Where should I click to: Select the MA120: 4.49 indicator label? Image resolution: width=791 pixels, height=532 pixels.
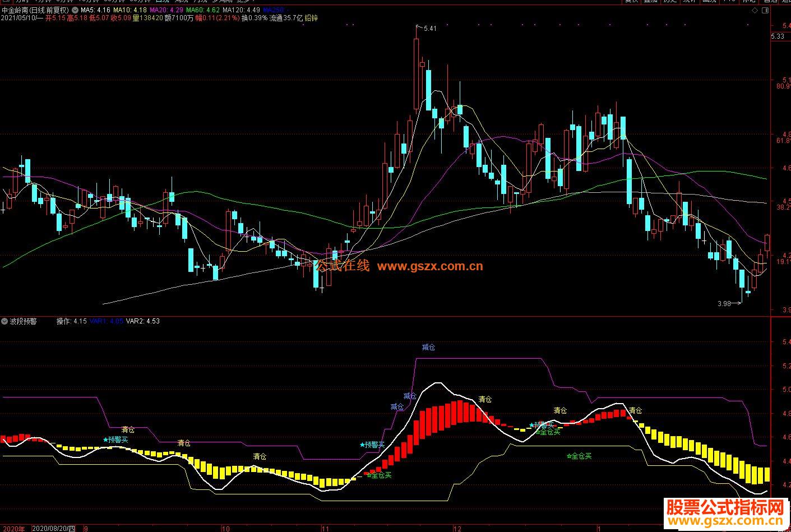click(241, 10)
